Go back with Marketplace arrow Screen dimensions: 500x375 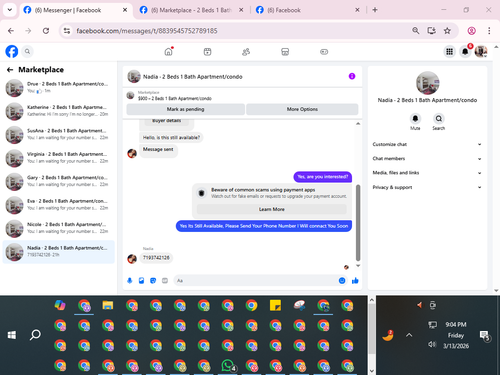point(10,70)
